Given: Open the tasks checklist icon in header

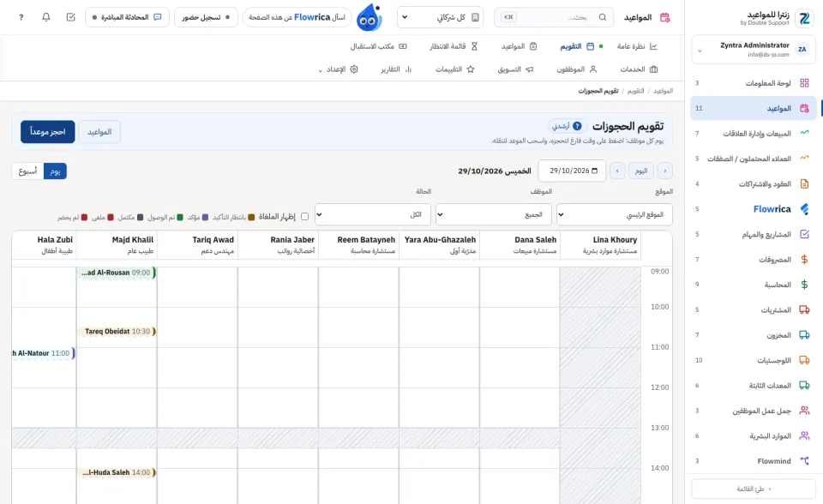Looking at the screenshot, I should point(71,17).
